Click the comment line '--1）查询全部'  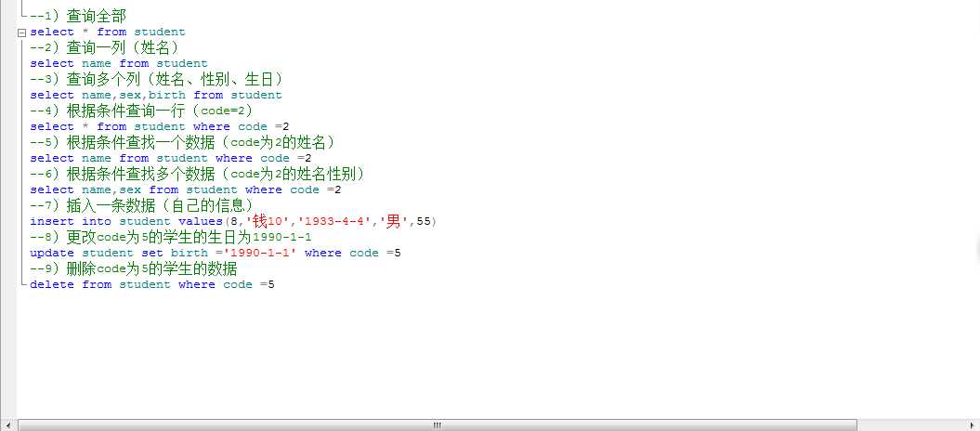77,16
